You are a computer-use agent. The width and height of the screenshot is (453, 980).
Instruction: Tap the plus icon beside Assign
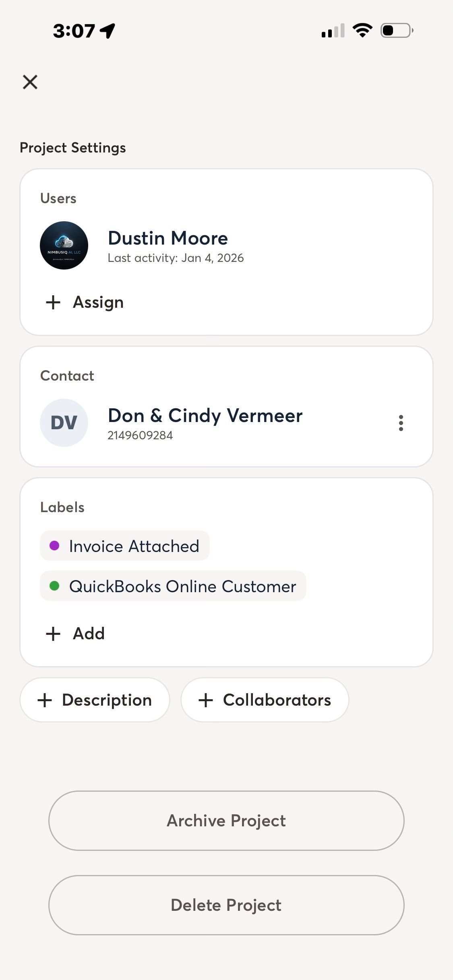(x=53, y=303)
